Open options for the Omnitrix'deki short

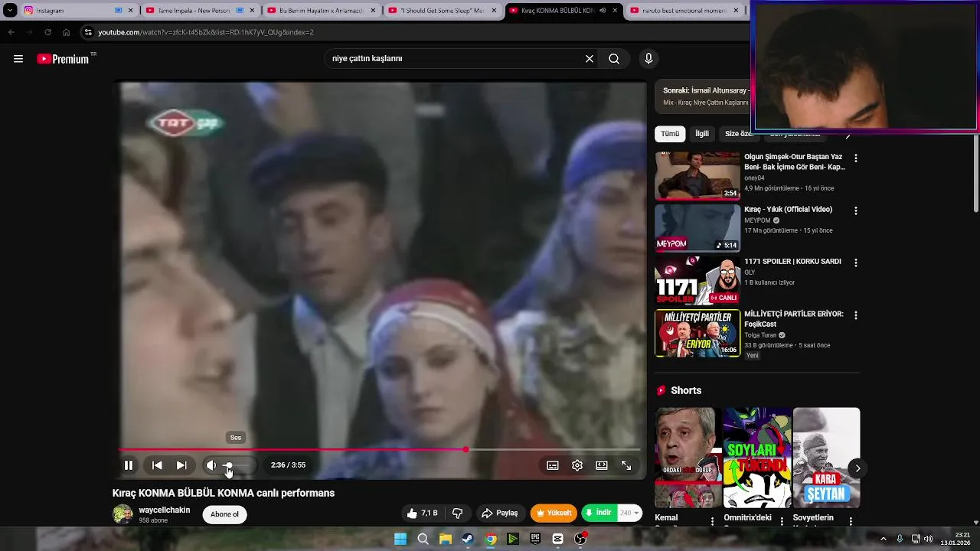coord(782,521)
